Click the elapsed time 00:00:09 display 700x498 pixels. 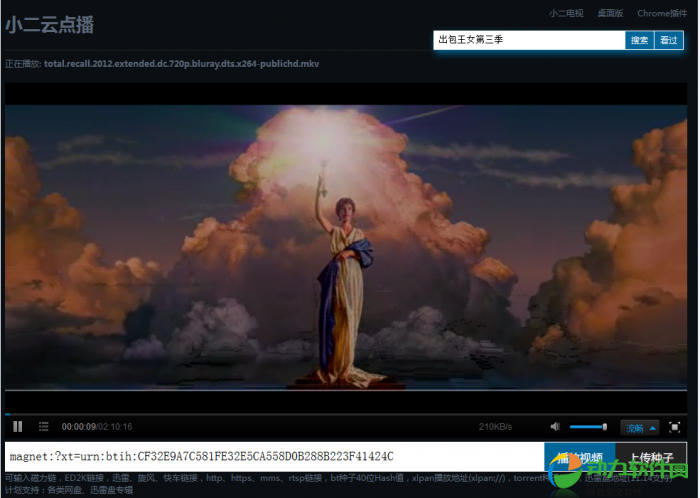click(x=78, y=428)
